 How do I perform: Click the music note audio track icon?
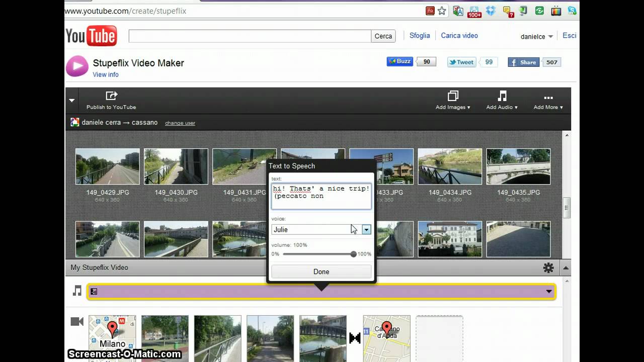tap(77, 291)
